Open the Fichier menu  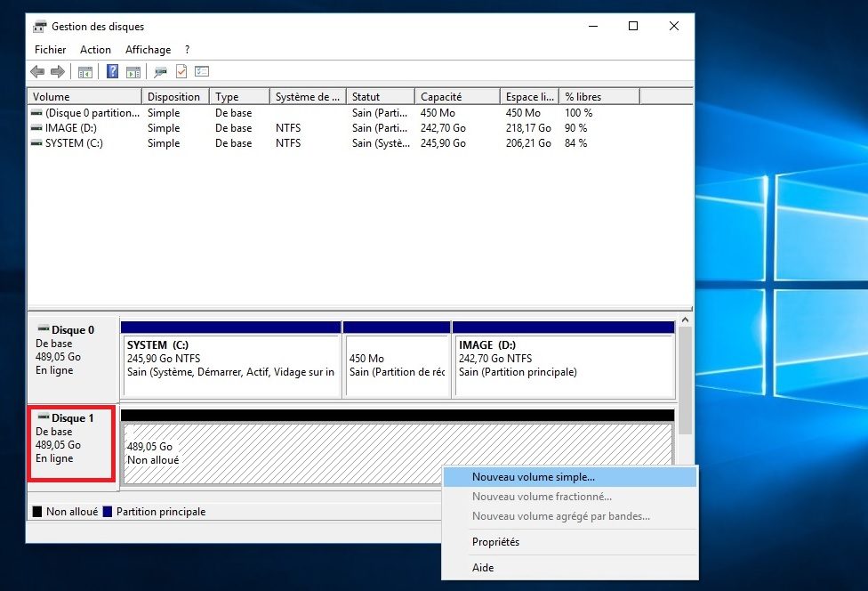pos(50,50)
